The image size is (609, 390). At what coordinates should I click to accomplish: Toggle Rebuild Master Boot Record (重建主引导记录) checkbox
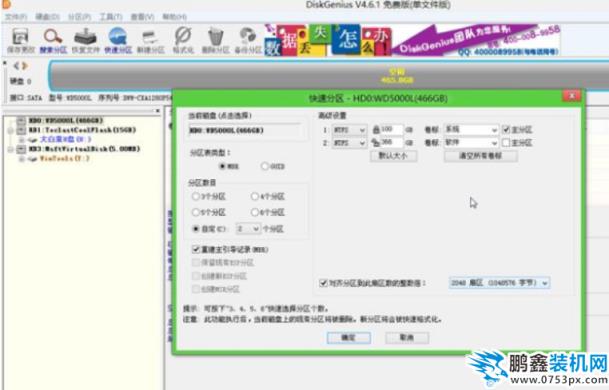[x=196, y=249]
